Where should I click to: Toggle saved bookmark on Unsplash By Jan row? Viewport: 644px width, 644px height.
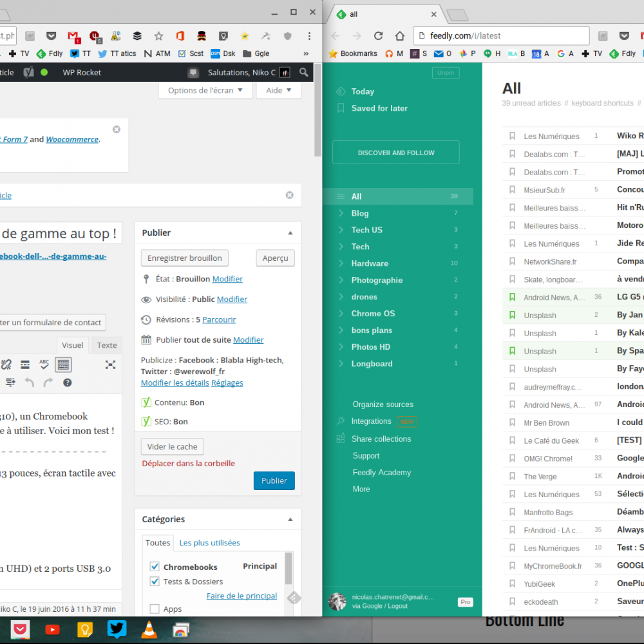click(x=512, y=315)
